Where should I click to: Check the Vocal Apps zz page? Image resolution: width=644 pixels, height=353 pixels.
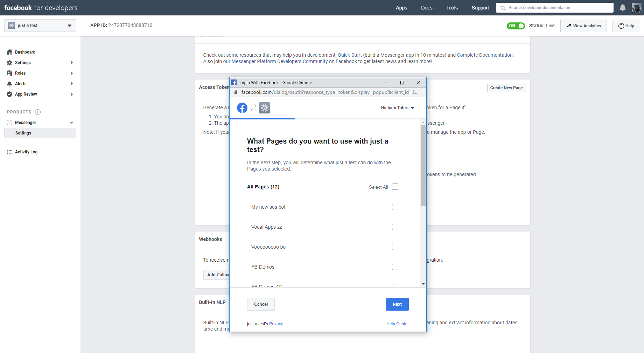(x=395, y=227)
